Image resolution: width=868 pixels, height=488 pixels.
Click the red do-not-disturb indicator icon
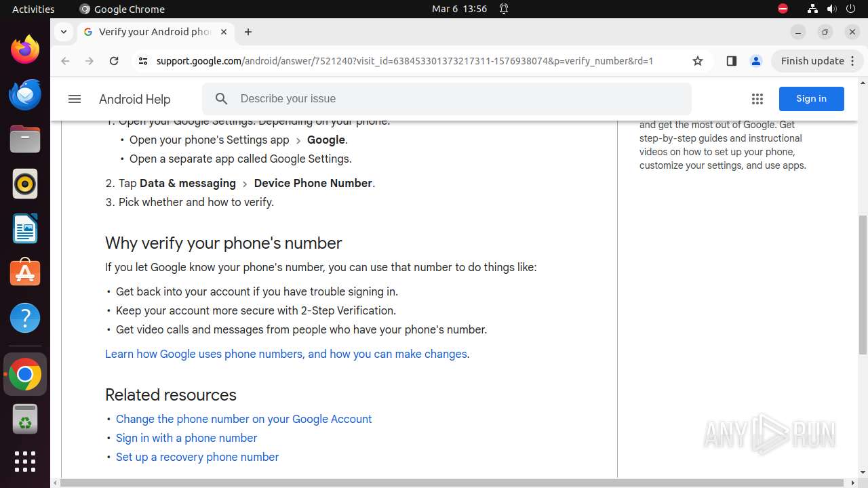pos(783,9)
